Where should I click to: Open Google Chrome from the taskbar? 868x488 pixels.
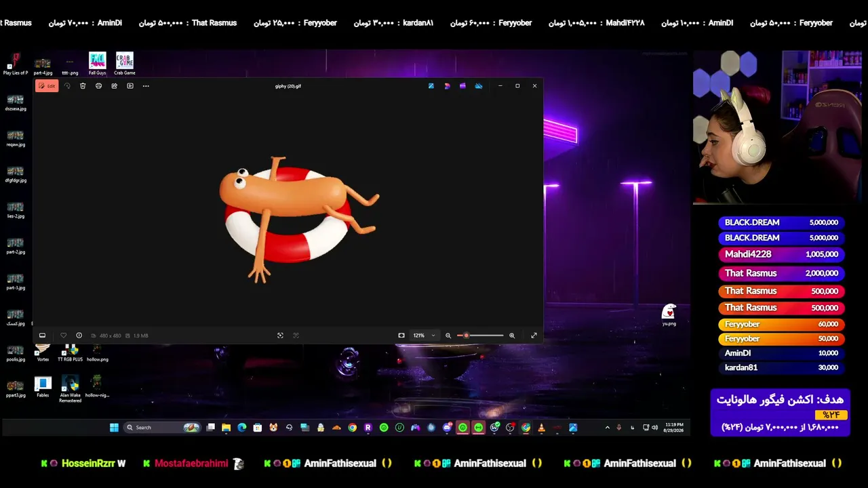[352, 428]
